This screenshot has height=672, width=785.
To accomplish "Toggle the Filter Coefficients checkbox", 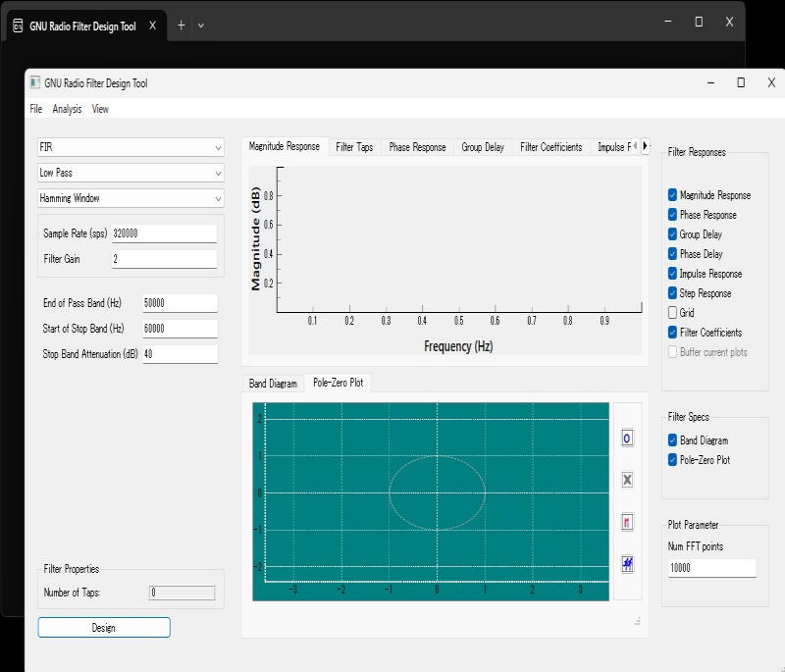I will pyautogui.click(x=672, y=333).
